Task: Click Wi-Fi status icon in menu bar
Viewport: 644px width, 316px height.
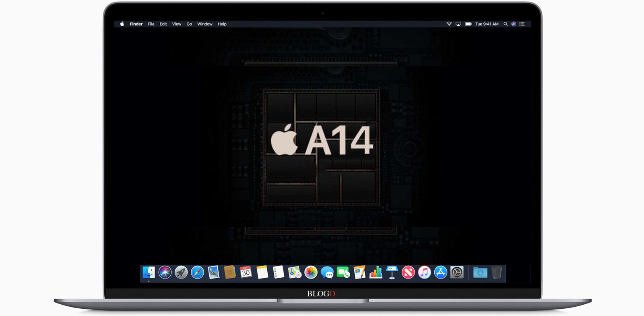Action: pyautogui.click(x=449, y=24)
